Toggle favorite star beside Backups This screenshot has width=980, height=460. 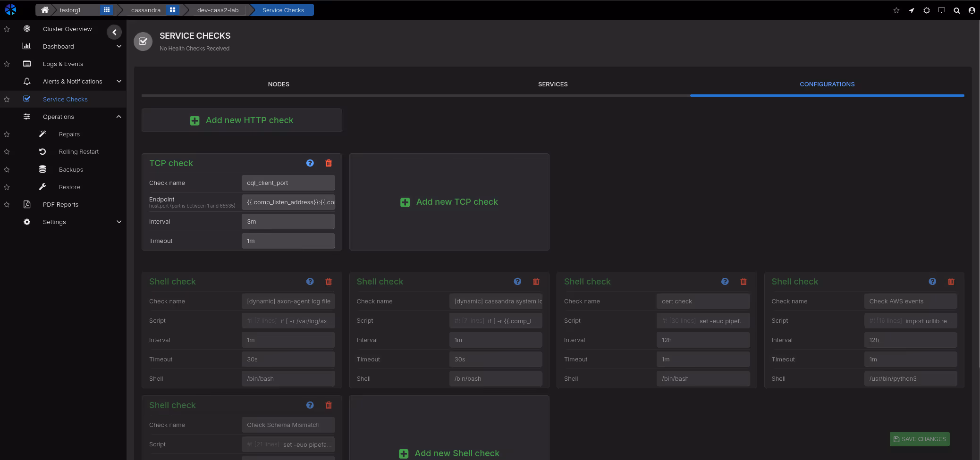click(7, 170)
